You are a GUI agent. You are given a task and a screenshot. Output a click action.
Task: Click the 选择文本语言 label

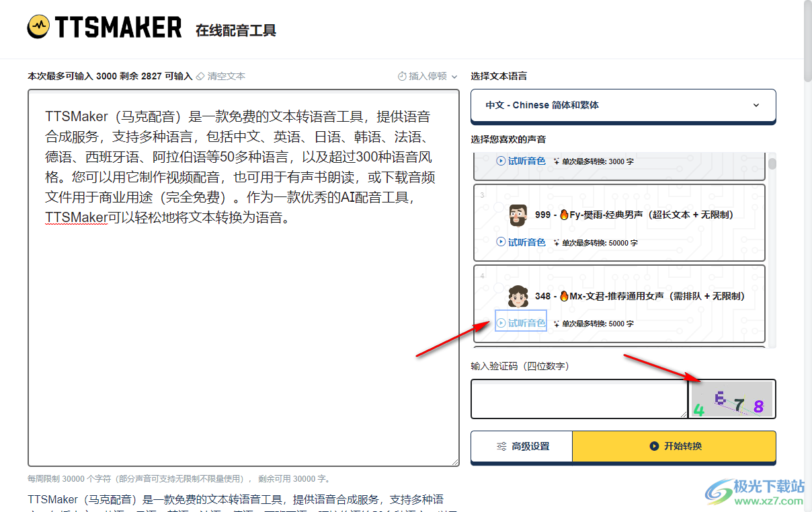pyautogui.click(x=499, y=76)
